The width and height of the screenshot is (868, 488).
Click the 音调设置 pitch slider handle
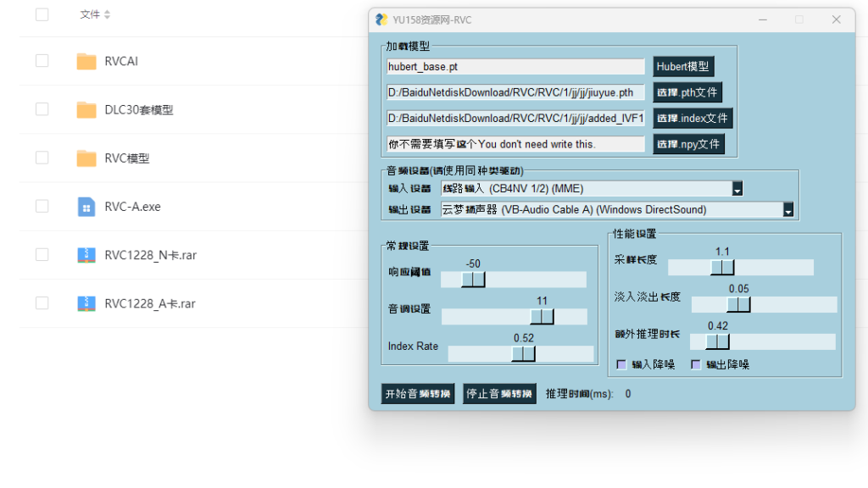tap(542, 316)
